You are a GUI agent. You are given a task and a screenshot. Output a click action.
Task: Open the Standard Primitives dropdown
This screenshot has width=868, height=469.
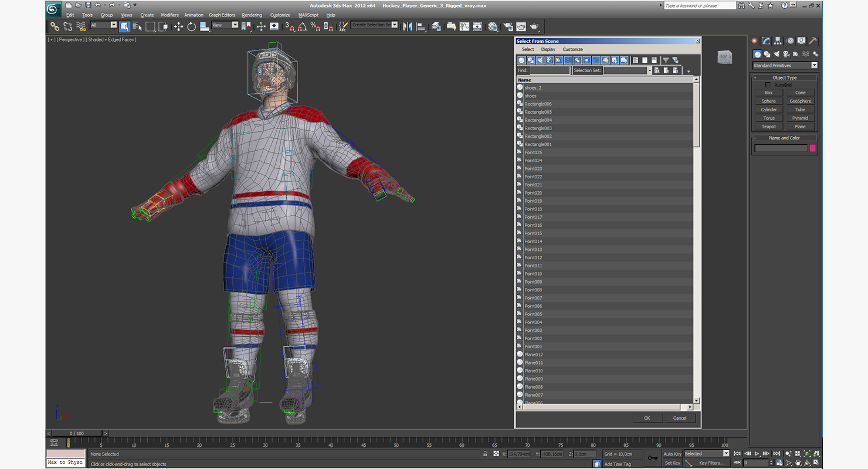point(785,66)
